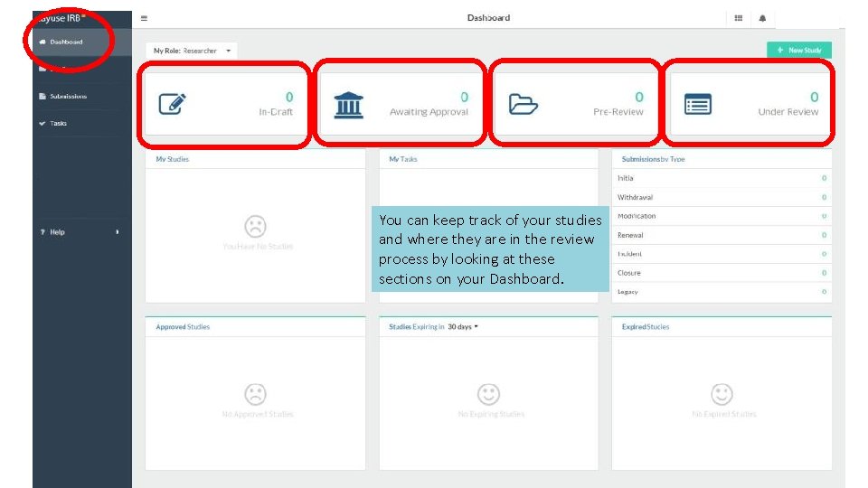
Task: Click the Withdrawal submission type row
Action: tap(722, 198)
